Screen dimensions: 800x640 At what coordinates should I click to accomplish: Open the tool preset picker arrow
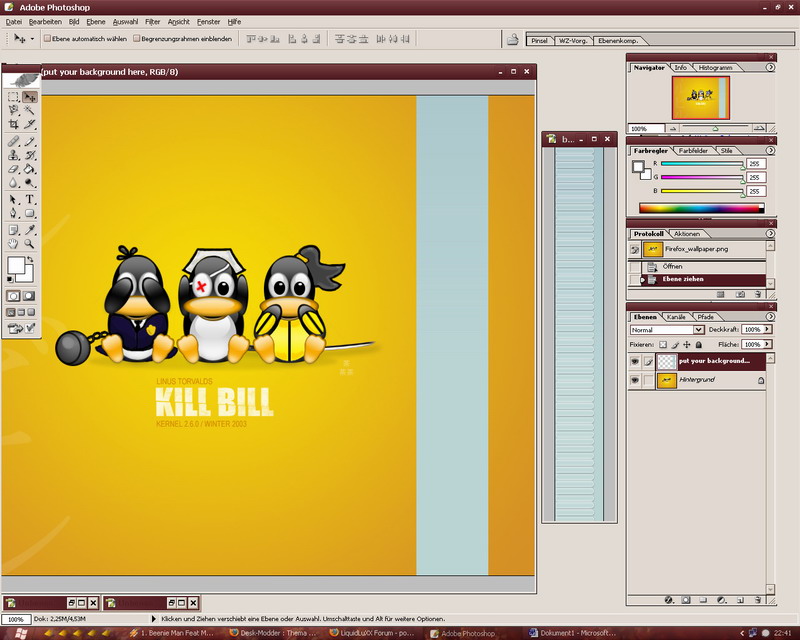click(x=32, y=39)
